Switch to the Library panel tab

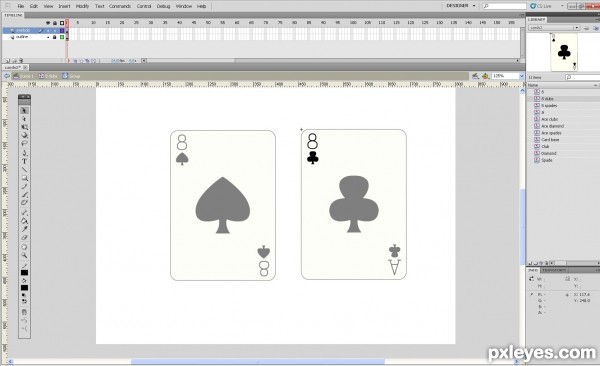(536, 19)
